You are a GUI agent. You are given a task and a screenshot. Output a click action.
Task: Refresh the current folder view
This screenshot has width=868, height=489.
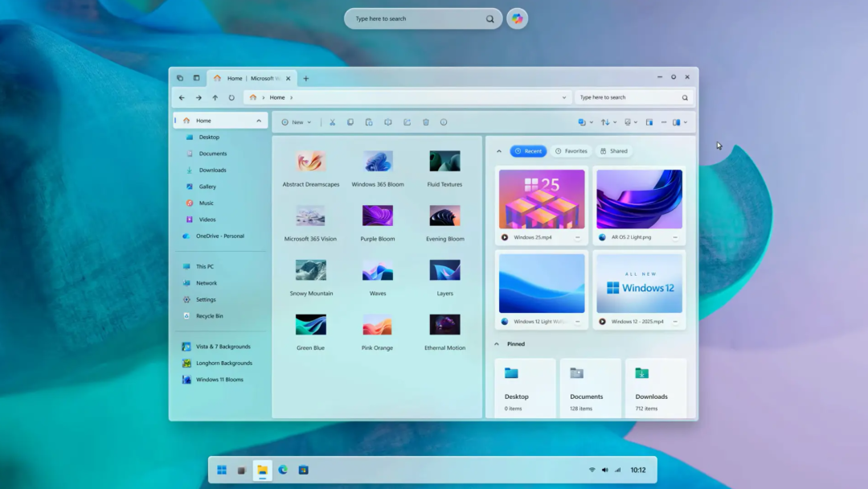tap(231, 97)
